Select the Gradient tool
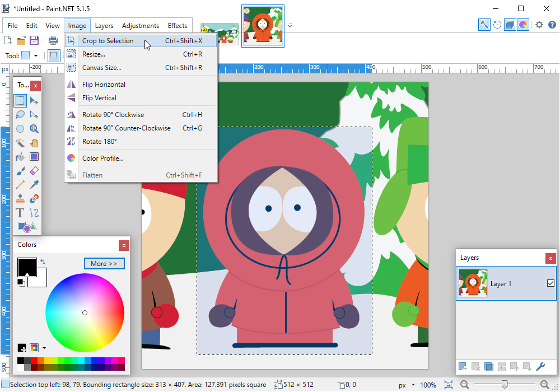The image size is (560, 392). [34, 157]
